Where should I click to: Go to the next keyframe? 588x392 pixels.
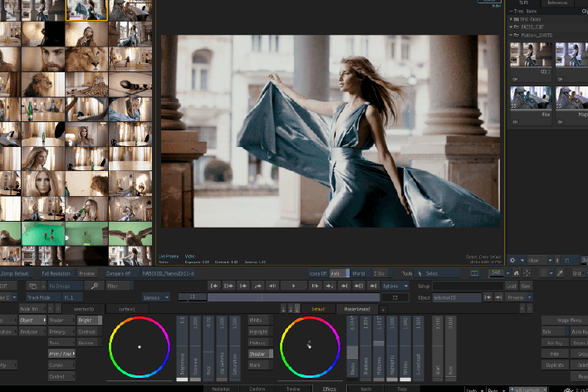(329, 286)
